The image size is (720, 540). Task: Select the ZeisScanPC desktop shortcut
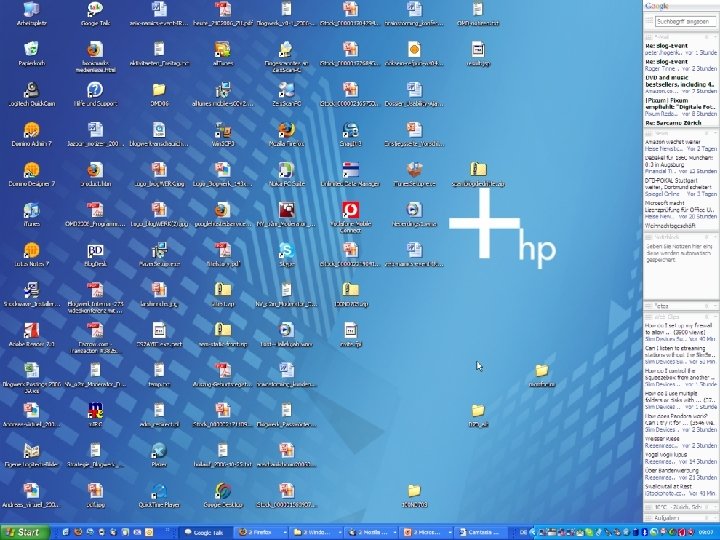287,94
